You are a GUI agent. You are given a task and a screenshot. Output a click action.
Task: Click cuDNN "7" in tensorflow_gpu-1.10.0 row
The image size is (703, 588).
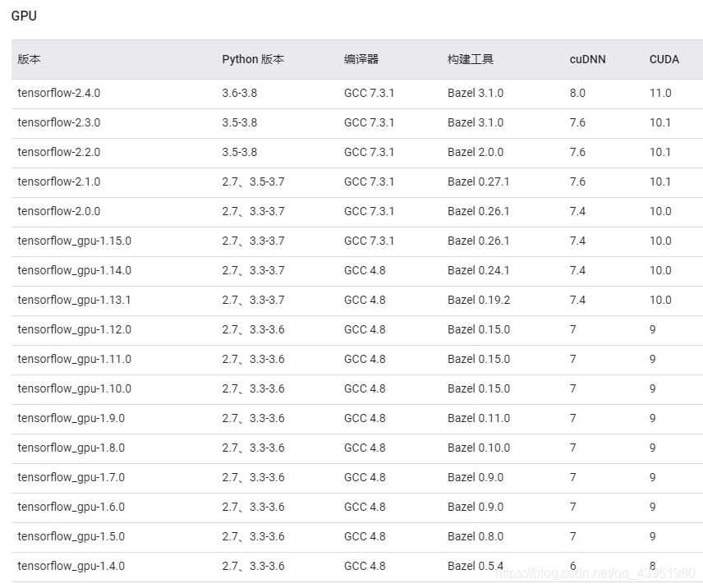click(x=573, y=388)
